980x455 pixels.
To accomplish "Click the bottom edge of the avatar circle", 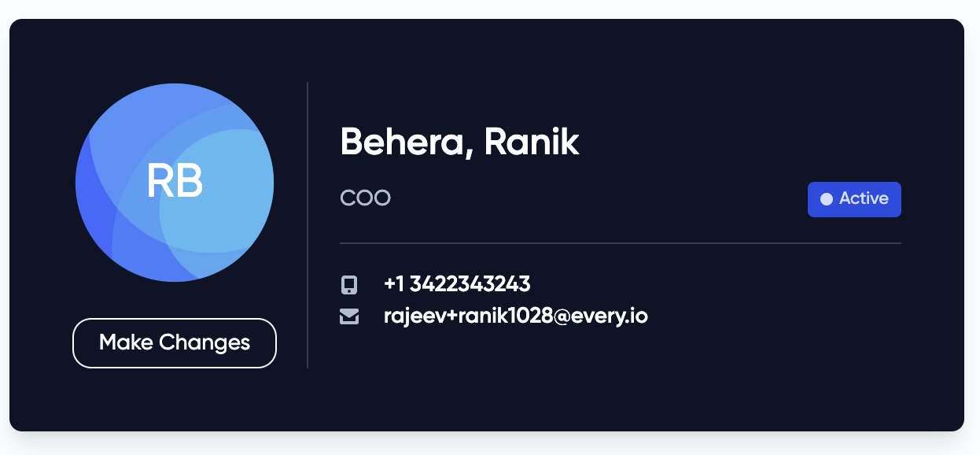I will pyautogui.click(x=175, y=280).
